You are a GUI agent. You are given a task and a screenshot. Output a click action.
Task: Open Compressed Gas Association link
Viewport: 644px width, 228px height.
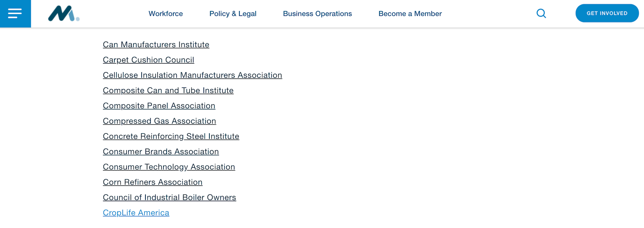click(159, 121)
